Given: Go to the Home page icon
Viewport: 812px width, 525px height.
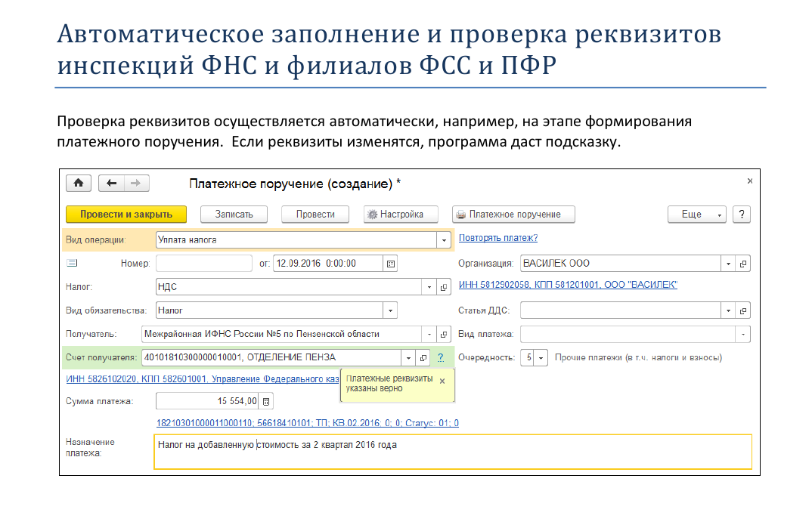Looking at the screenshot, I should click(x=79, y=183).
